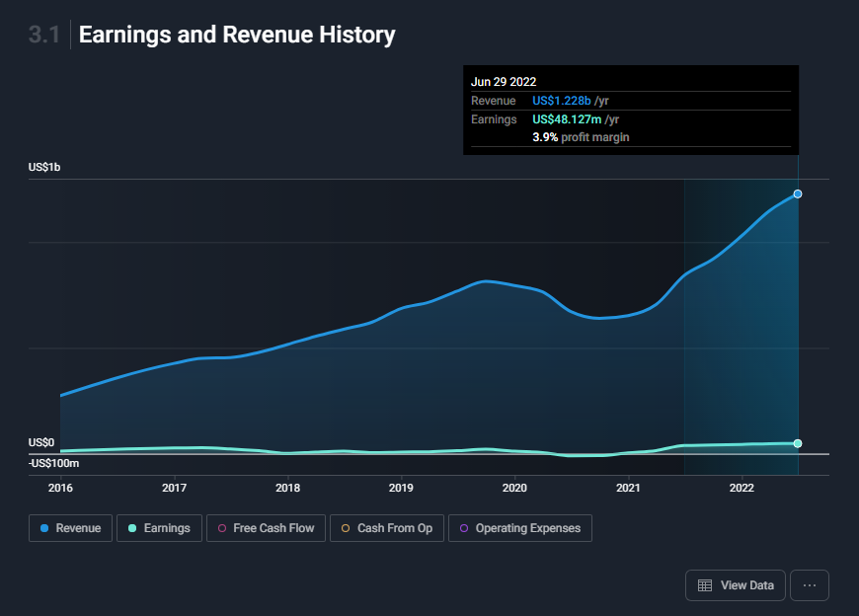Show the Cash From Op series

[x=386, y=528]
